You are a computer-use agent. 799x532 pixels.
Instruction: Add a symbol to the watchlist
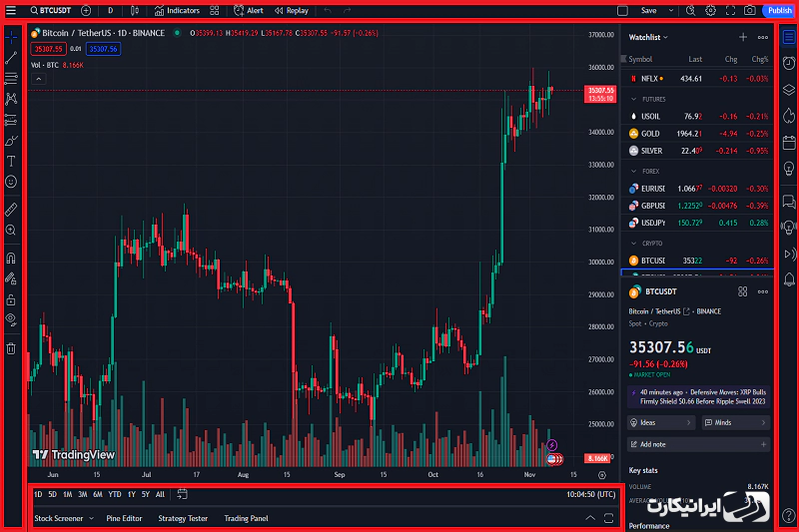pos(743,37)
